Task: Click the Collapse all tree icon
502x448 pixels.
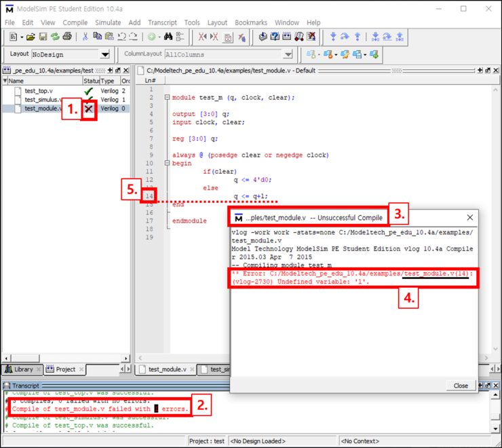Action: [180, 37]
